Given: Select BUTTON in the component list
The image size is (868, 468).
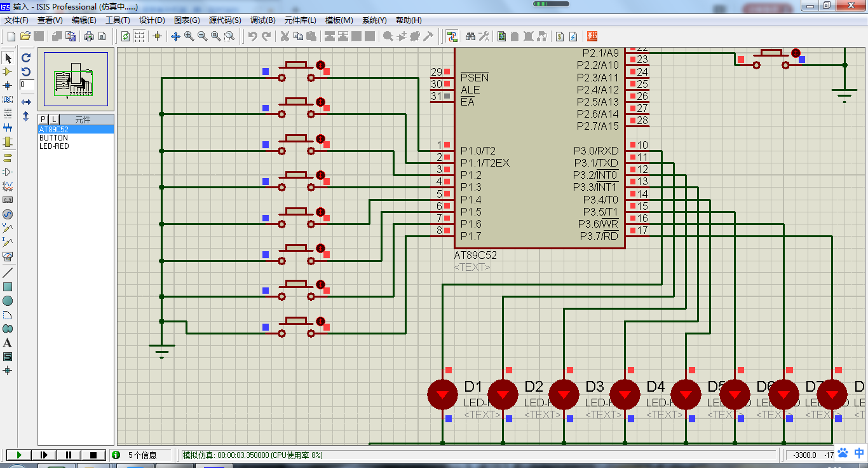Looking at the screenshot, I should pos(53,138).
